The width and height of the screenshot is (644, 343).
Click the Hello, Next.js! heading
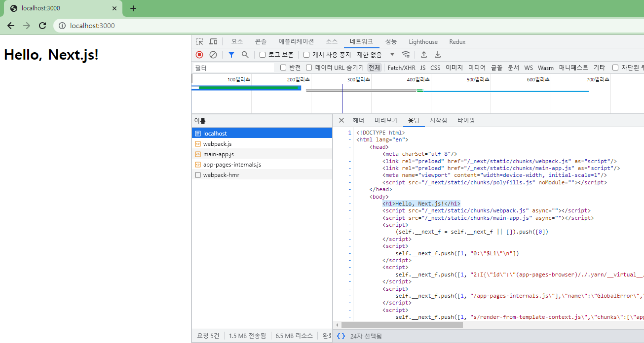51,55
